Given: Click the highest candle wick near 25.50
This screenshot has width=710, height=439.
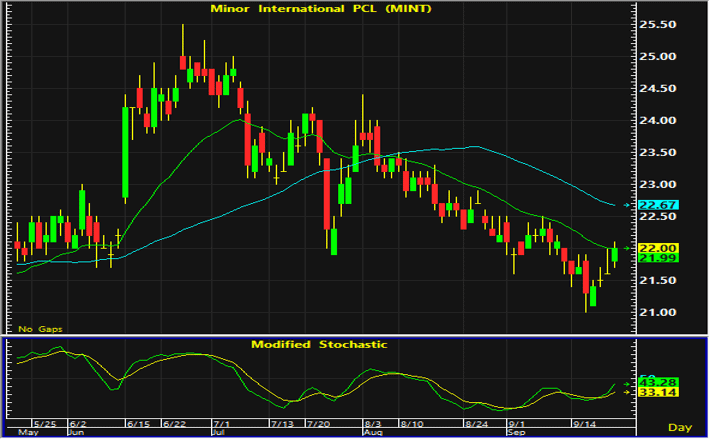Looking at the screenshot, I should pos(183,40).
